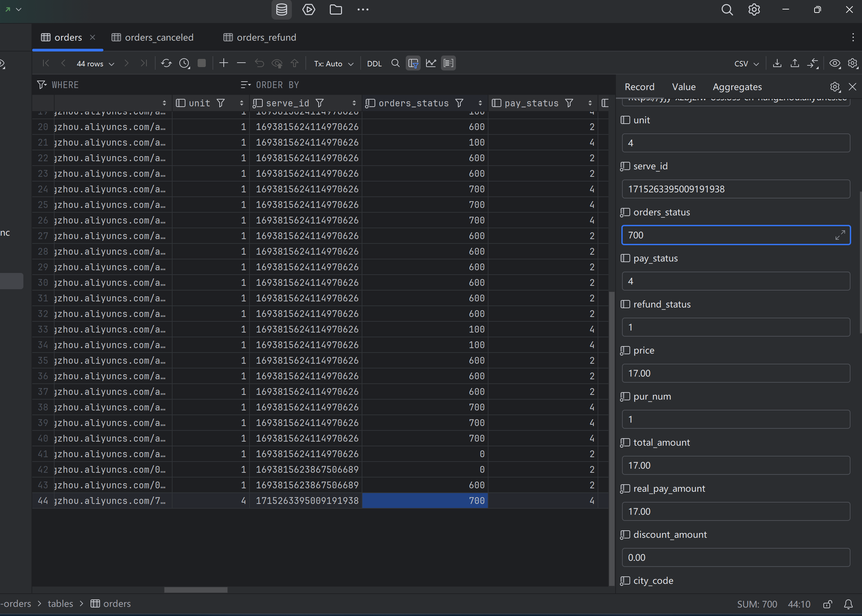Click the database tool icon at top
The image size is (862, 616).
(x=281, y=10)
